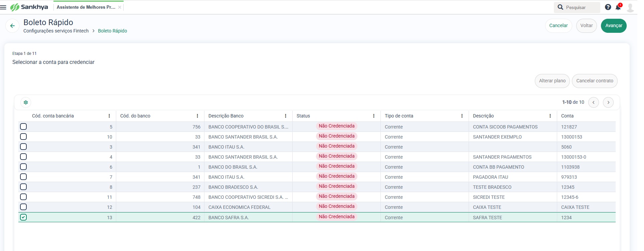The image size is (644, 251).
Task: Click the Pesquisar search field
Action: pyautogui.click(x=577, y=7)
